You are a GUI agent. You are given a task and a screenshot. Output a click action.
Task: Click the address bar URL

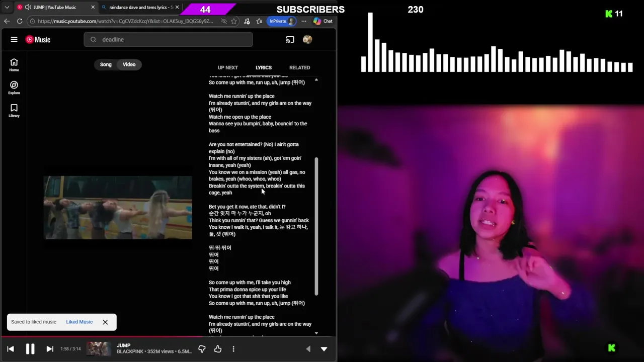click(126, 21)
